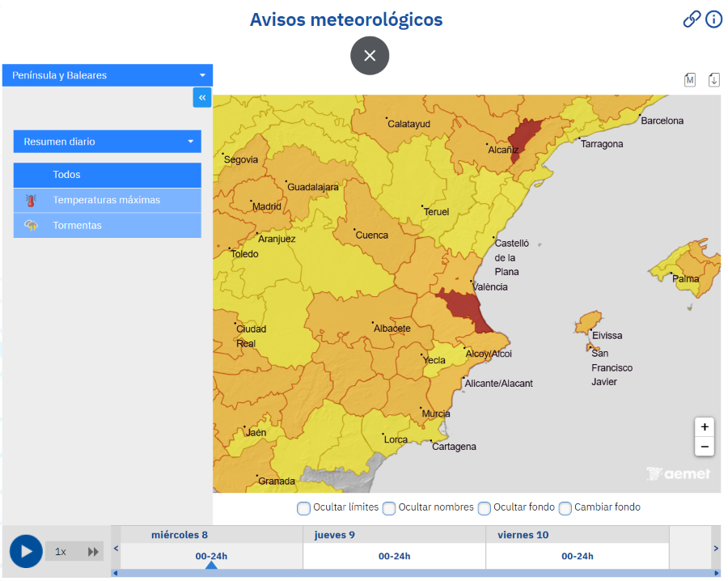This screenshot has width=728, height=581.
Task: Enable the Ocultar nombres checkbox
Action: (x=389, y=508)
